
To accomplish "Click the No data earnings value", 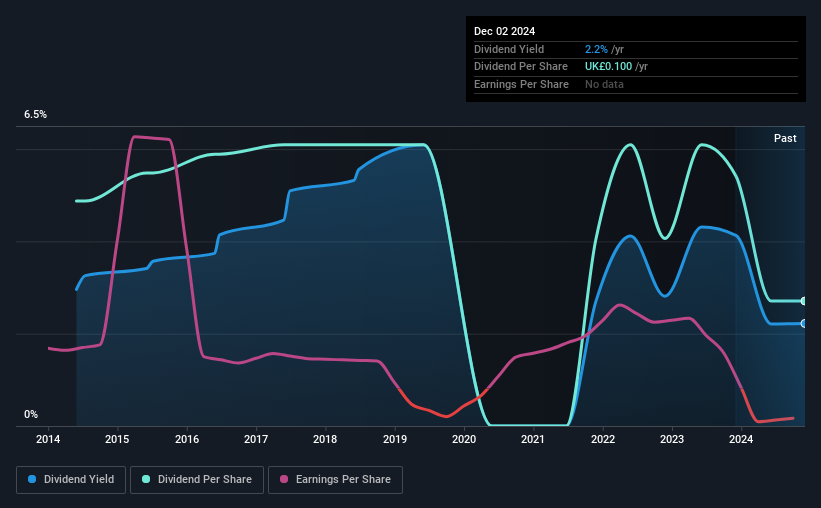I will click(x=604, y=84).
